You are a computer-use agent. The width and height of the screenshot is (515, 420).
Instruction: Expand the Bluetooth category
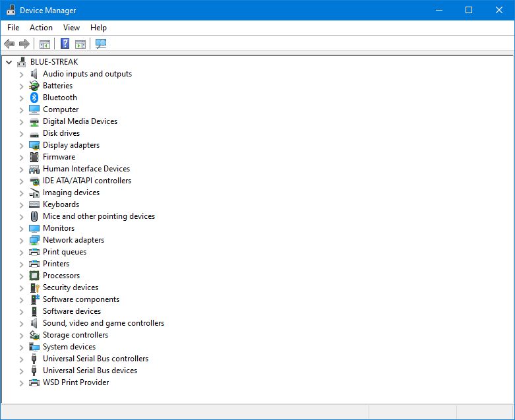(21, 98)
